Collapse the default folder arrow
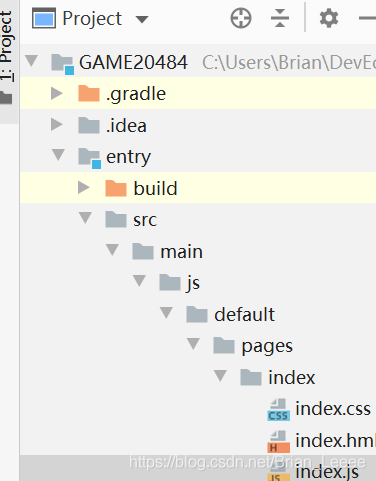The height and width of the screenshot is (481, 376). (166, 313)
